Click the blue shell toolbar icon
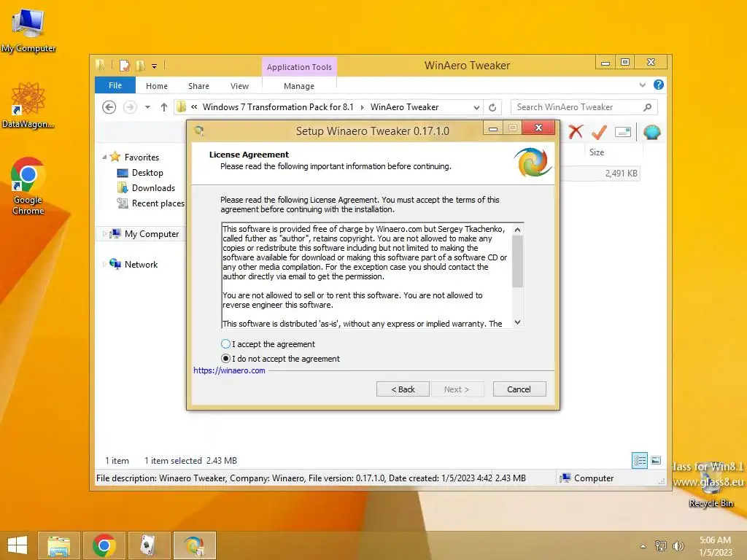The width and height of the screenshot is (747, 560). (651, 132)
